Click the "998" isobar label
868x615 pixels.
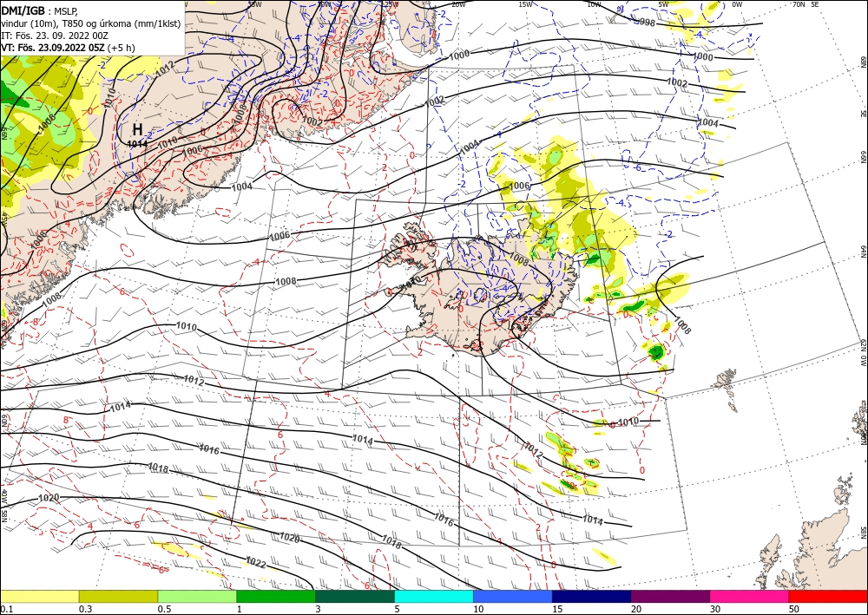pyautogui.click(x=647, y=23)
